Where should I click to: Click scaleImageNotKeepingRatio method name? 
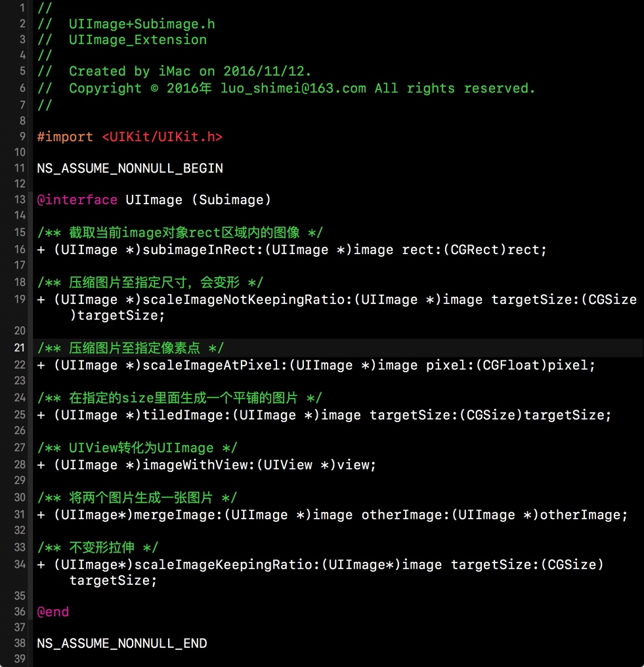(x=247, y=299)
